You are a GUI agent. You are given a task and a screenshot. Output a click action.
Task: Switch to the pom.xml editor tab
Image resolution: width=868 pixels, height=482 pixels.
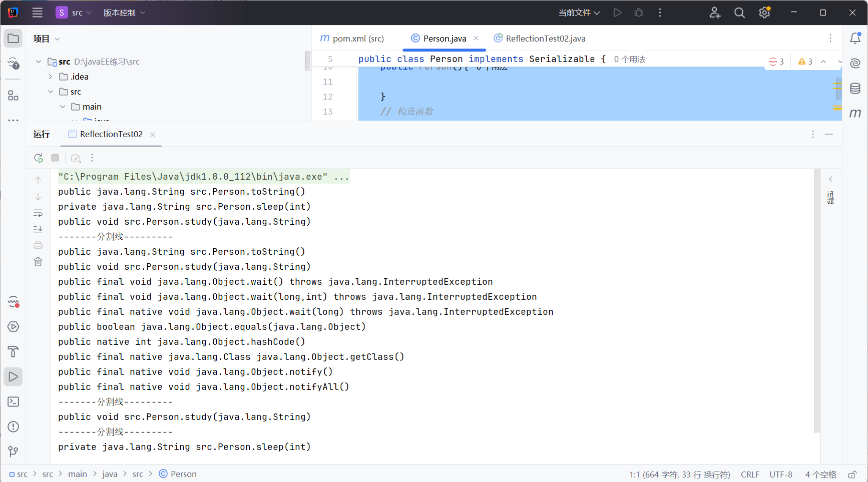[352, 39]
